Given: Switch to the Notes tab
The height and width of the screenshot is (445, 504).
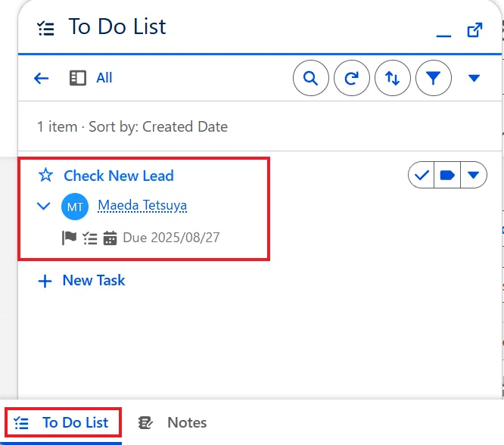Looking at the screenshot, I should [173, 422].
